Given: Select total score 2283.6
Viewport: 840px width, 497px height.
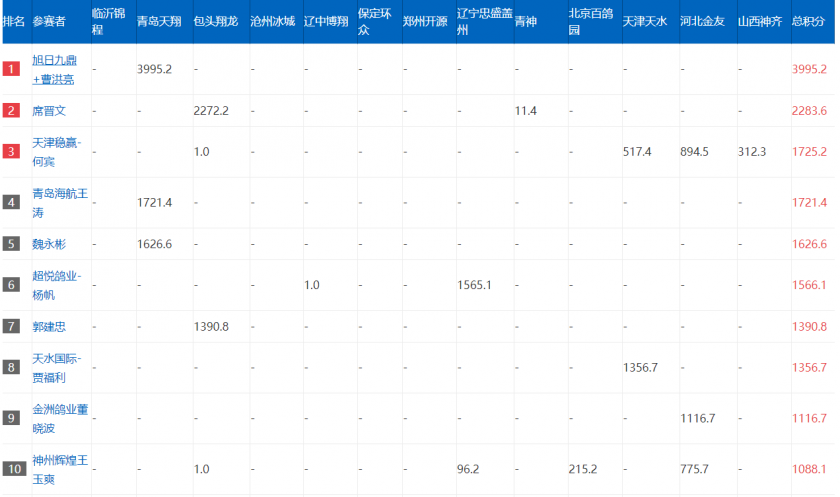Looking at the screenshot, I should coord(809,111).
